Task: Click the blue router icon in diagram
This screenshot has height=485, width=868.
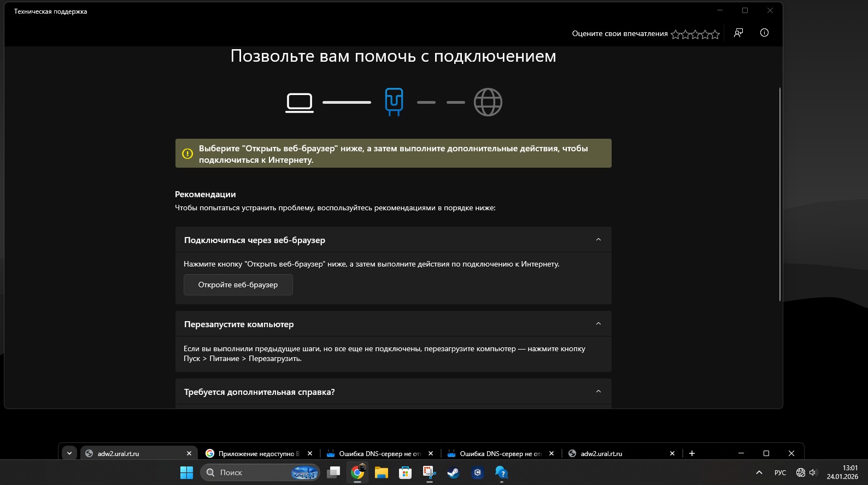Action: click(394, 102)
